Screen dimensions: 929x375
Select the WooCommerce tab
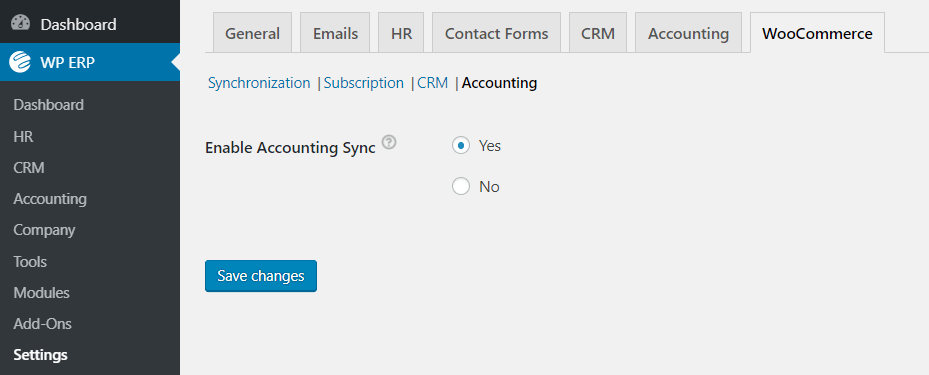817,33
